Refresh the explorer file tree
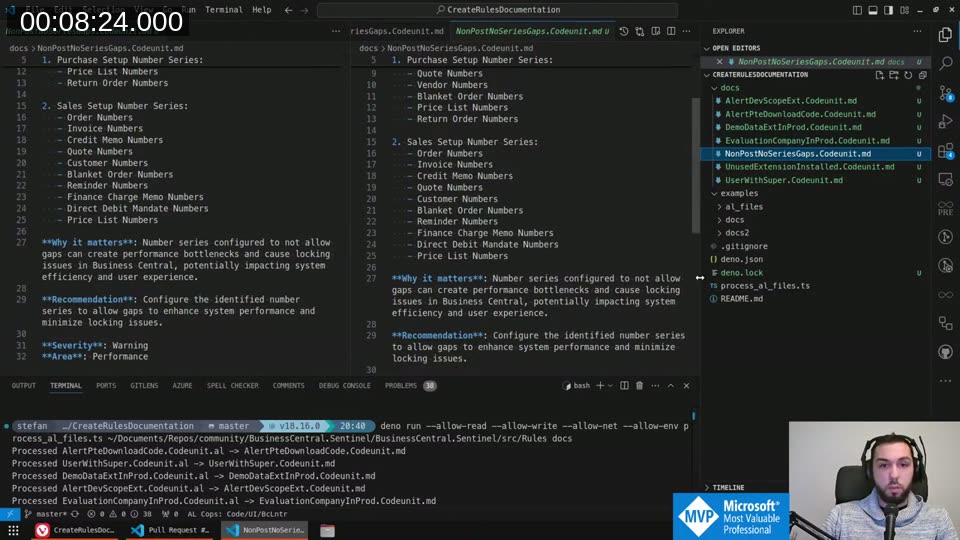Image resolution: width=960 pixels, height=540 pixels. coord(908,75)
